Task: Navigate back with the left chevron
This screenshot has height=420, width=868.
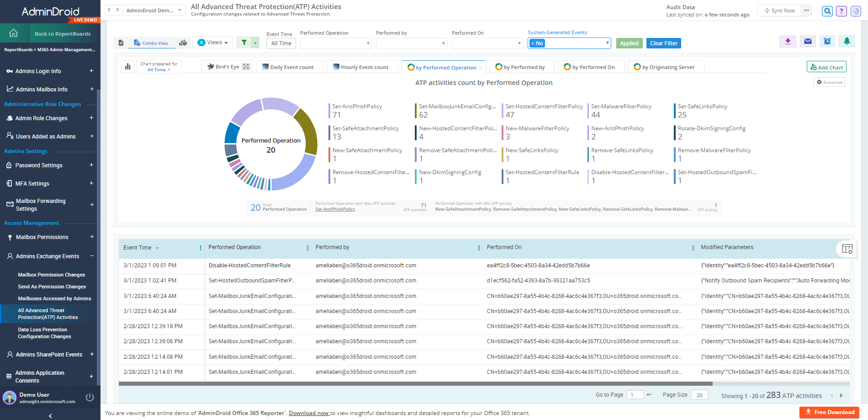Action: pyautogui.click(x=109, y=10)
